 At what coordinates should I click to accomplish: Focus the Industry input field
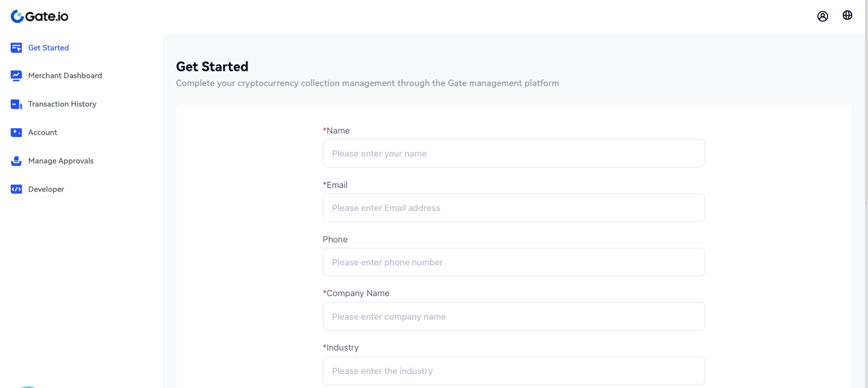(513, 370)
